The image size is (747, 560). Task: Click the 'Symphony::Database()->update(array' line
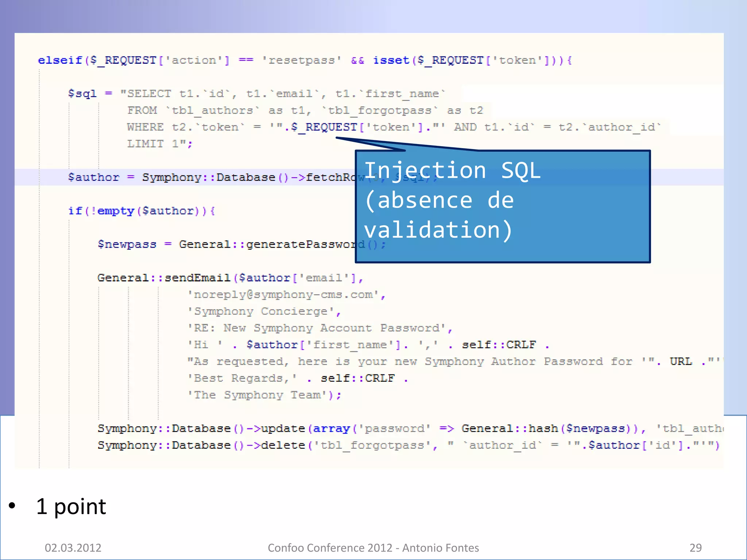coord(410,429)
